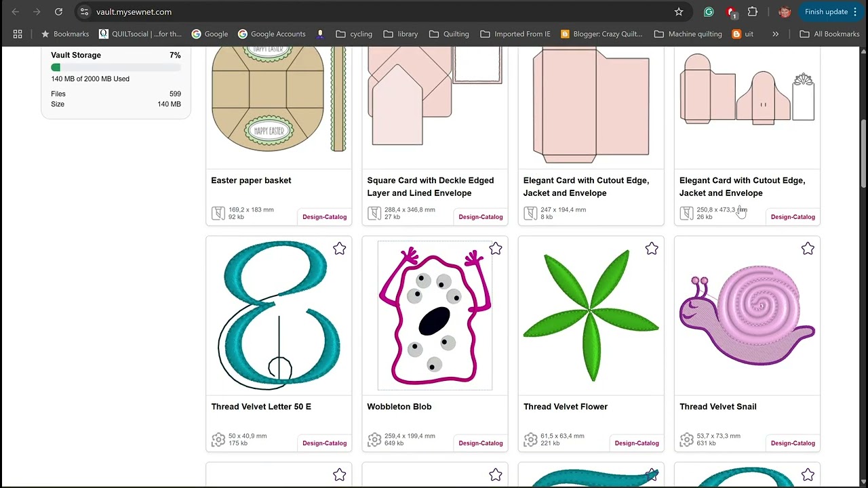The width and height of the screenshot is (868, 488).
Task: Click embroidery file icon on Thread Velvet Letter card
Action: [x=218, y=440]
